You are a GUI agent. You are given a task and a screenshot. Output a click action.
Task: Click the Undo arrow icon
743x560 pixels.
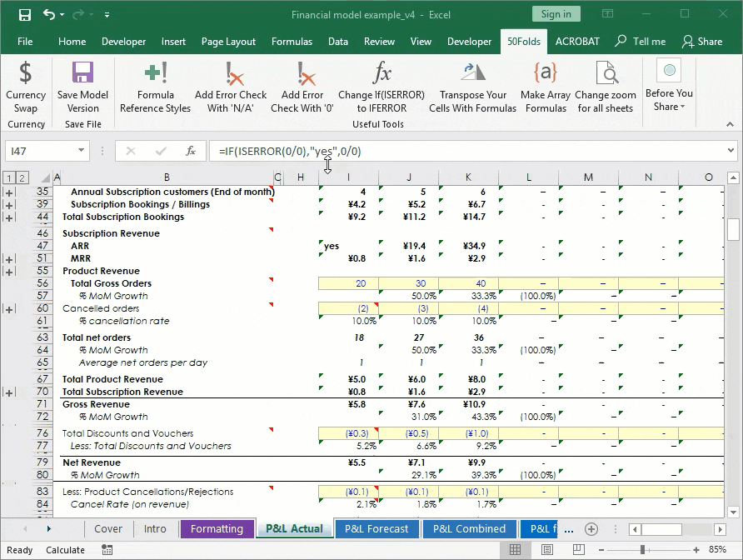coord(49,14)
